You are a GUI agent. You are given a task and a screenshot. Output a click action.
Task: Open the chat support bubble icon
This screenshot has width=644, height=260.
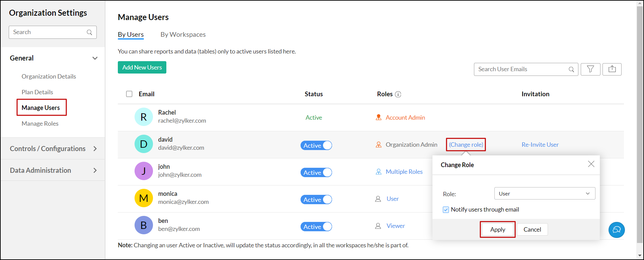tap(617, 230)
